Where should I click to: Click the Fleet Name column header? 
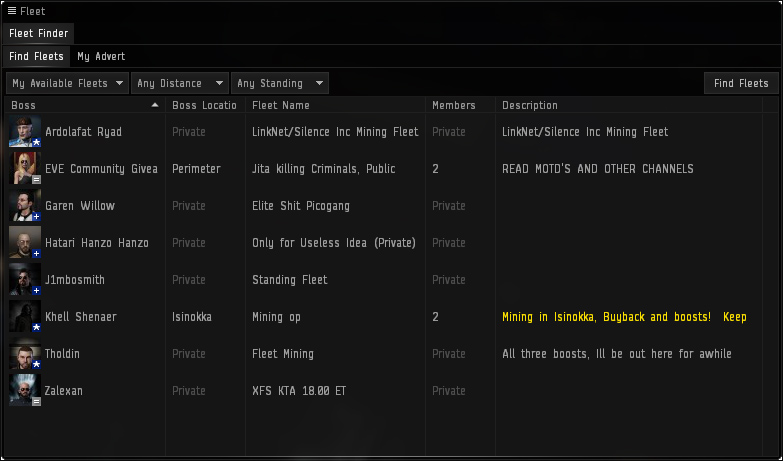pos(335,105)
